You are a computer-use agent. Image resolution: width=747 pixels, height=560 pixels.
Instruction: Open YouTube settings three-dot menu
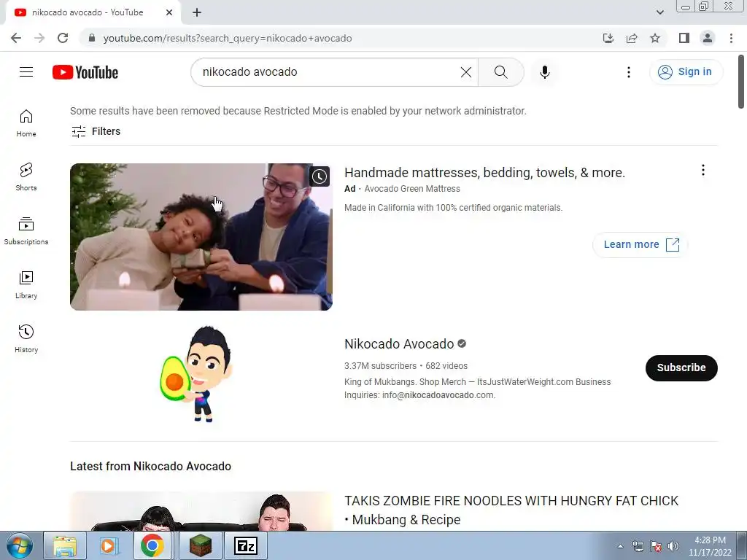[629, 72]
